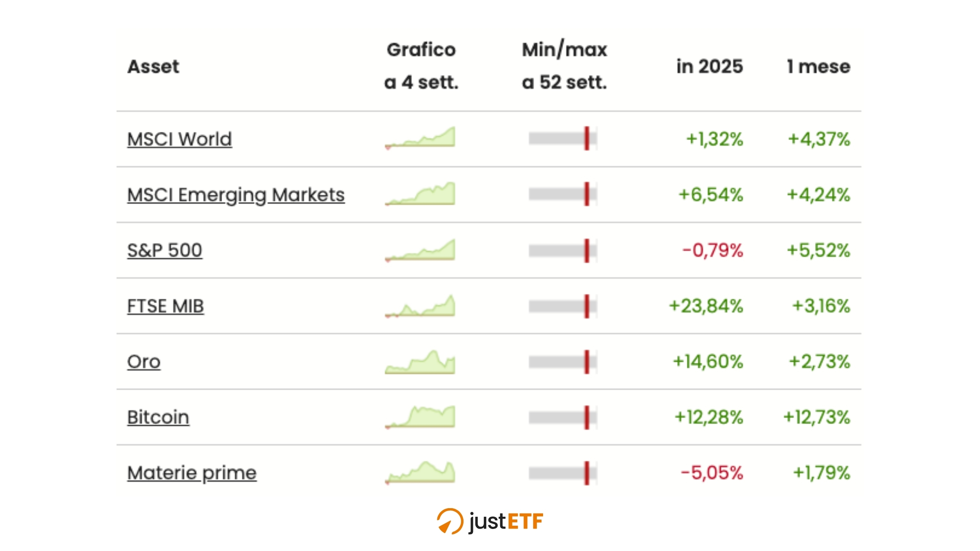Click the Oro 4-week sparkline chart
The width and height of the screenshot is (980, 551).
click(x=420, y=362)
